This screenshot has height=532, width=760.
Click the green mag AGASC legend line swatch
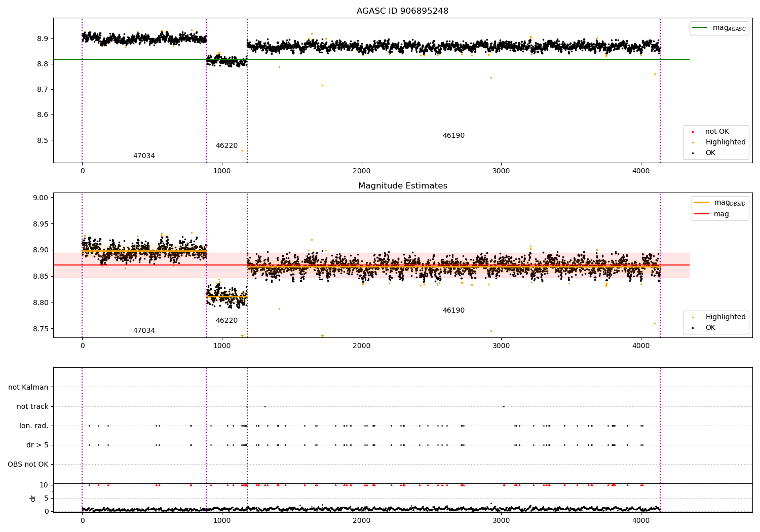[x=700, y=28]
